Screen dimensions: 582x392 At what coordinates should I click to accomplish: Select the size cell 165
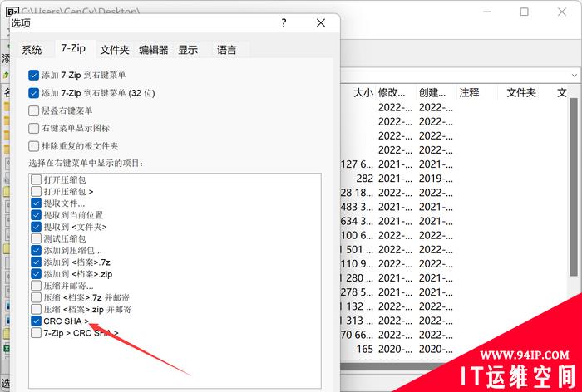364,349
